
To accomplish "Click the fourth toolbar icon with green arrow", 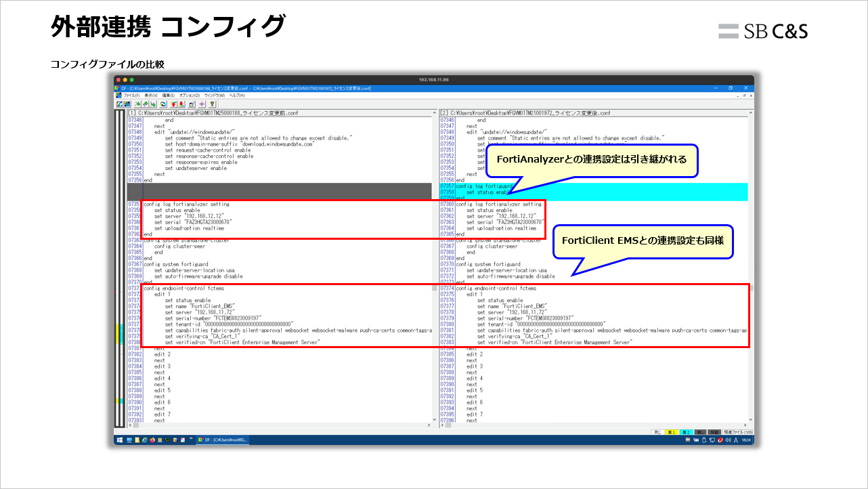I will pos(144,104).
